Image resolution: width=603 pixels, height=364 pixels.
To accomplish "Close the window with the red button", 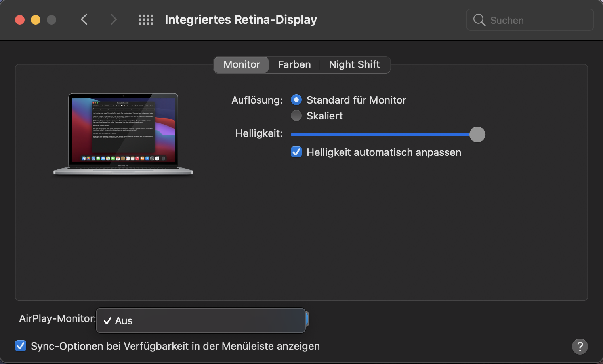I will coord(20,20).
